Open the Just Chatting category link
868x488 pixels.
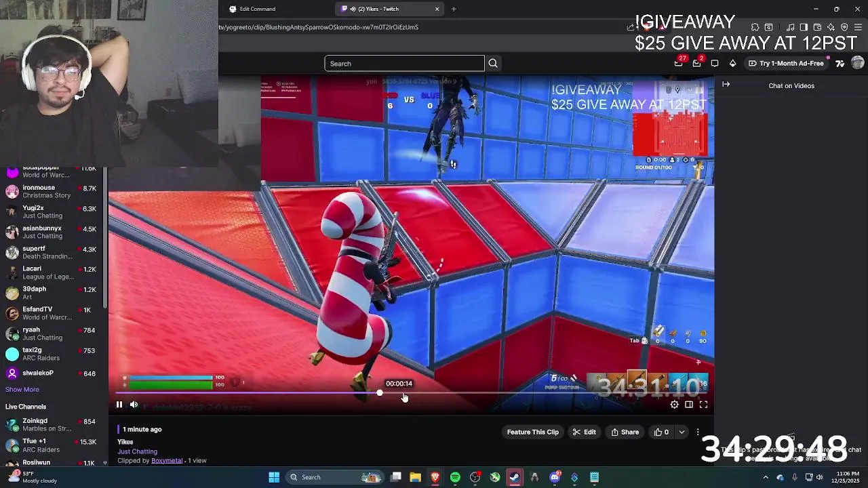(137, 451)
